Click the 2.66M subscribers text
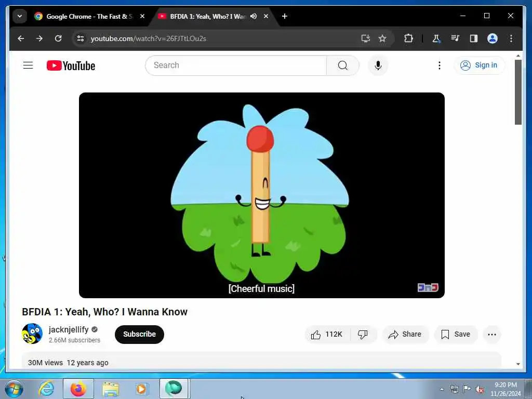This screenshot has width=532, height=399. point(74,340)
